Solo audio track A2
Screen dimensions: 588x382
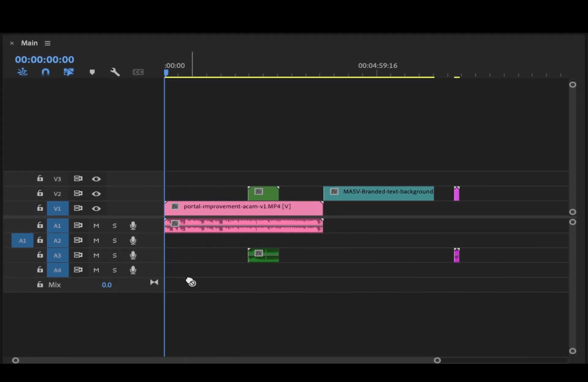click(115, 240)
